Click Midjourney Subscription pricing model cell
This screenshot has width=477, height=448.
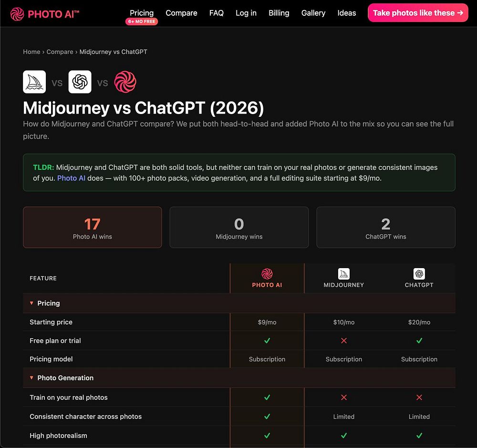tap(344, 359)
